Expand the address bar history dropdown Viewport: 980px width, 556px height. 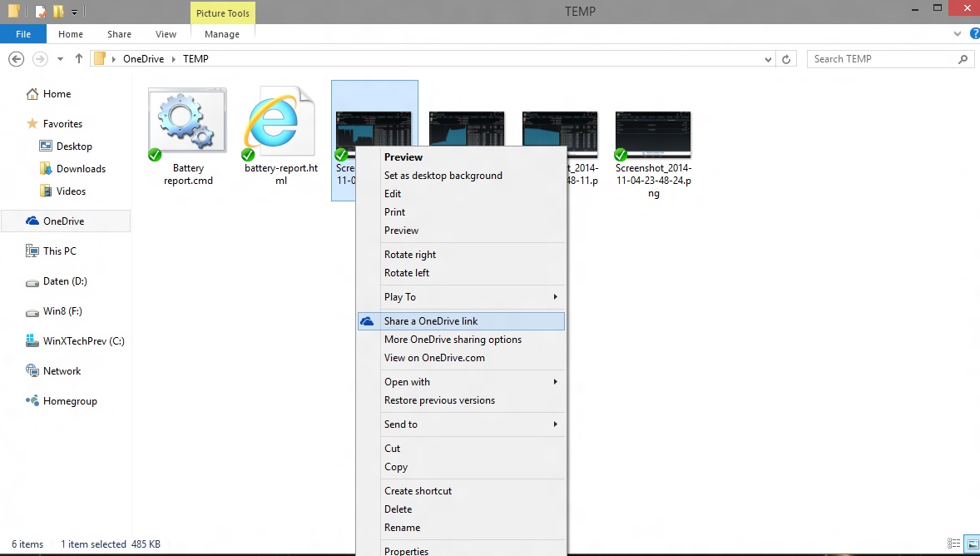coord(768,59)
